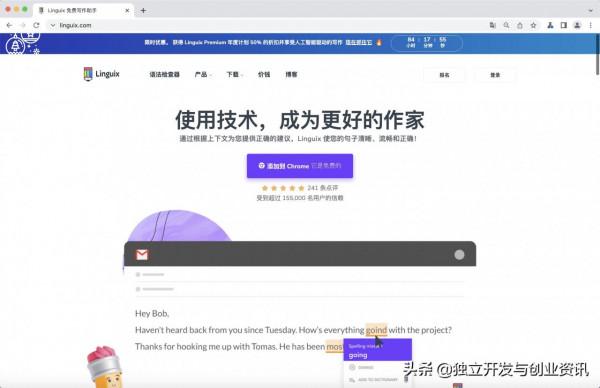Click the browser forward arrow
The height and width of the screenshot is (388, 600).
pyautogui.click(x=23, y=25)
